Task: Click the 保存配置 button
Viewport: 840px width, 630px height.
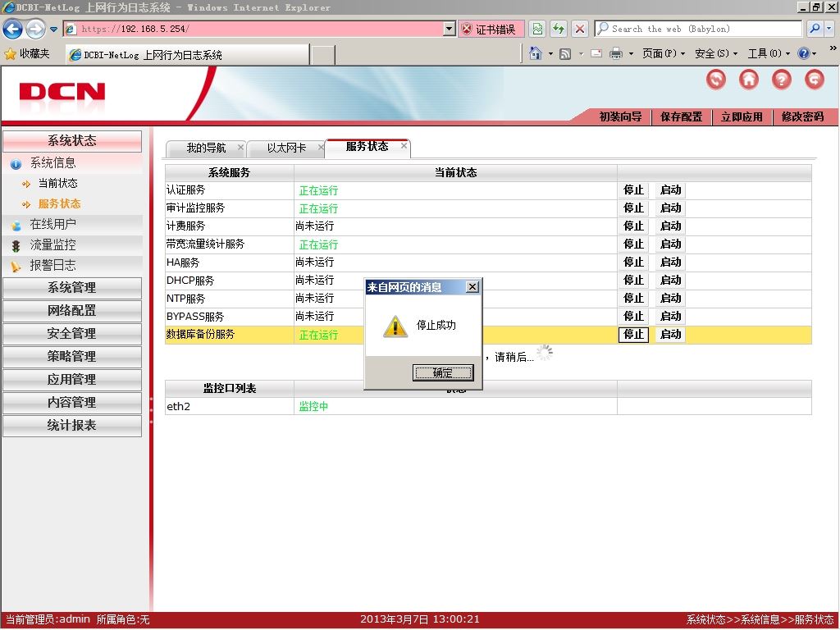Action: [681, 116]
